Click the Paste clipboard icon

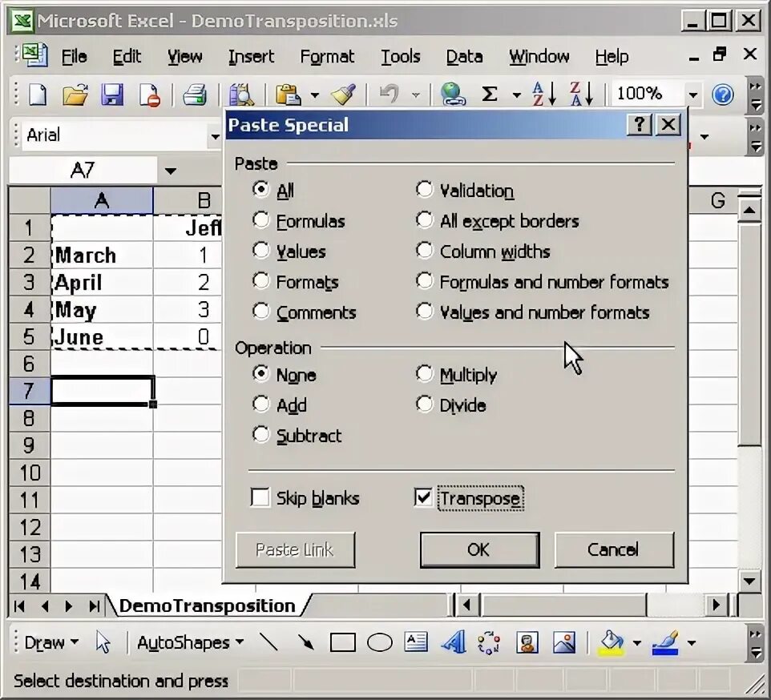click(x=289, y=94)
